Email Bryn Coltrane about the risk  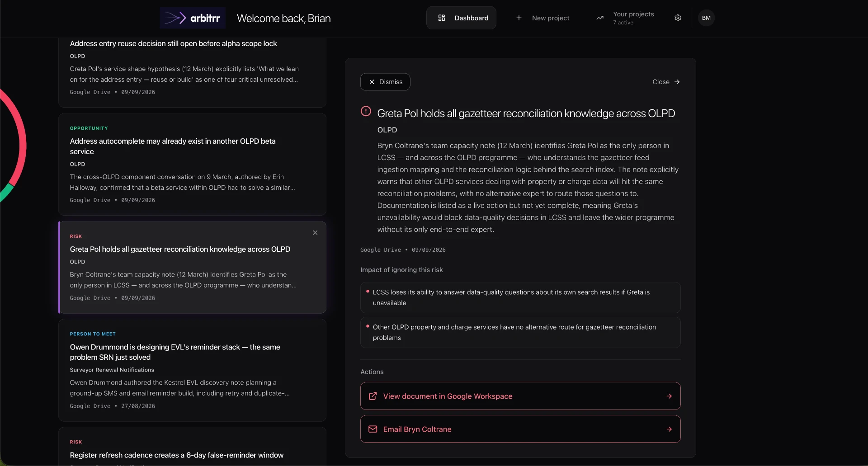click(x=520, y=429)
